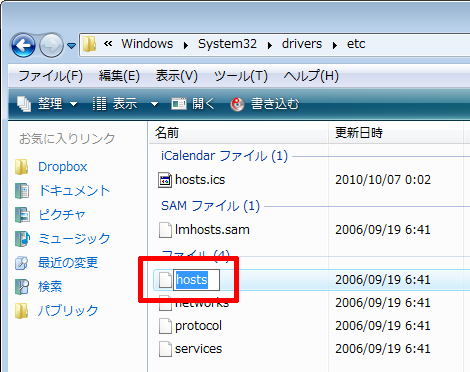Click the lmhosts.sam file icon
Screen dimensions: 470x372
click(165, 230)
